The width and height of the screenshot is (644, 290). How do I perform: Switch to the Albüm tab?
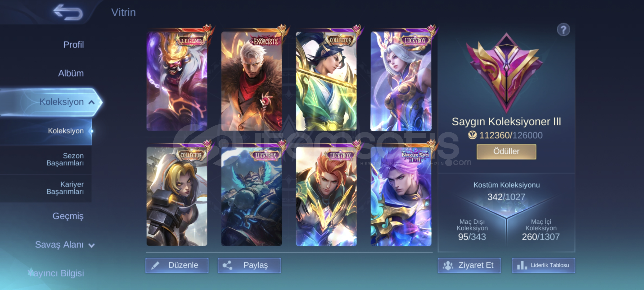[71, 73]
